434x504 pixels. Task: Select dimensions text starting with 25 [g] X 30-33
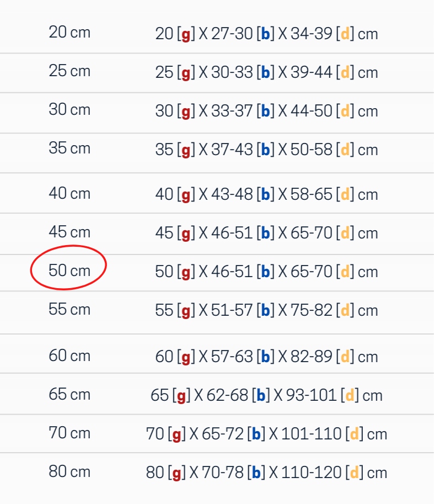[x=266, y=73]
